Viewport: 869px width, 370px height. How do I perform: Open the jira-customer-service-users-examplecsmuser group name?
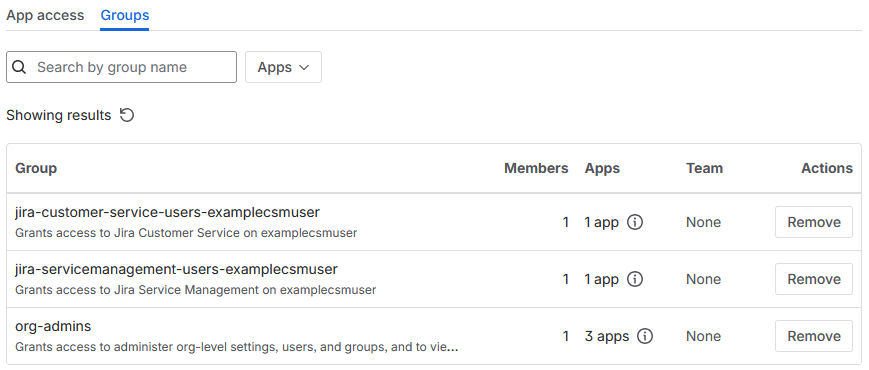(167, 212)
